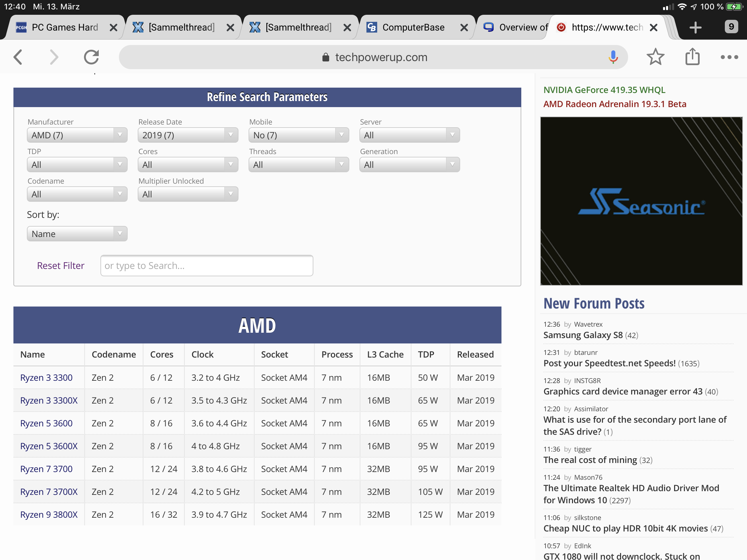Close the ComputerBase tab
This screenshot has height=560, width=747.
point(464,28)
